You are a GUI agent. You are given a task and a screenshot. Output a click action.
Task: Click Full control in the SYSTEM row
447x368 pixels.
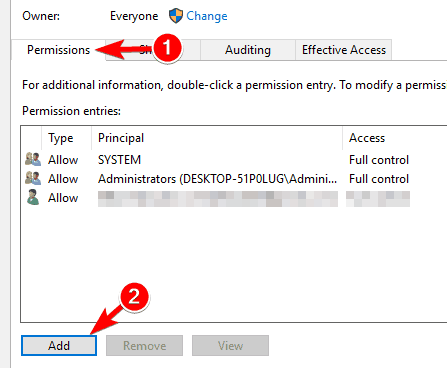pos(379,160)
